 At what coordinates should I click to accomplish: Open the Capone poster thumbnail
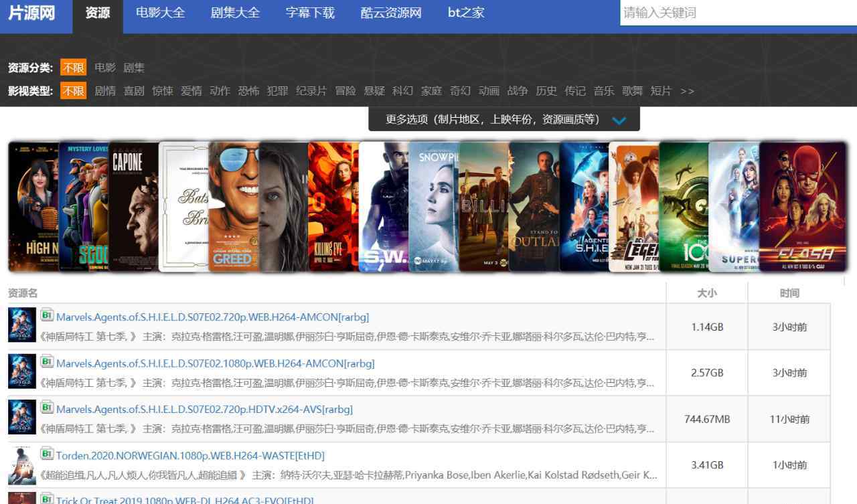tap(134, 207)
